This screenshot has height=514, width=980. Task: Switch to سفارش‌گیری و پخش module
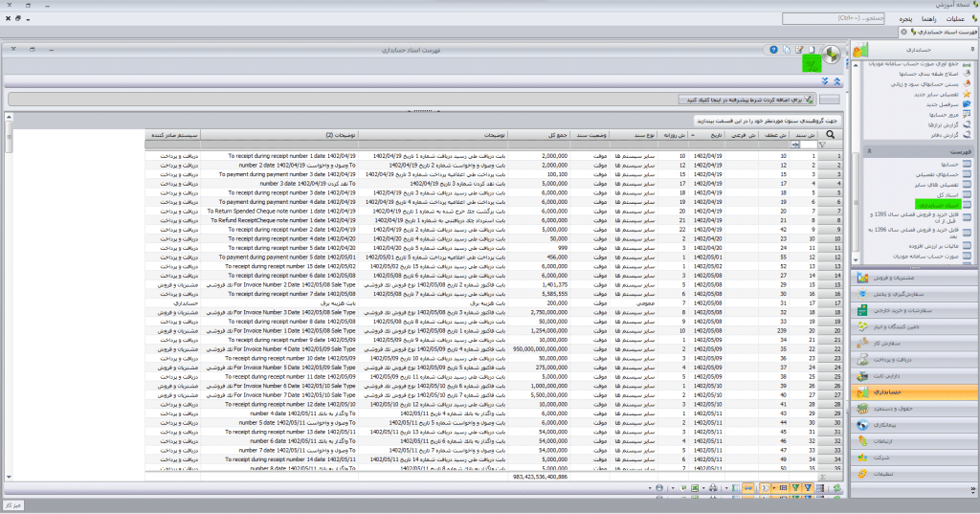click(914, 294)
